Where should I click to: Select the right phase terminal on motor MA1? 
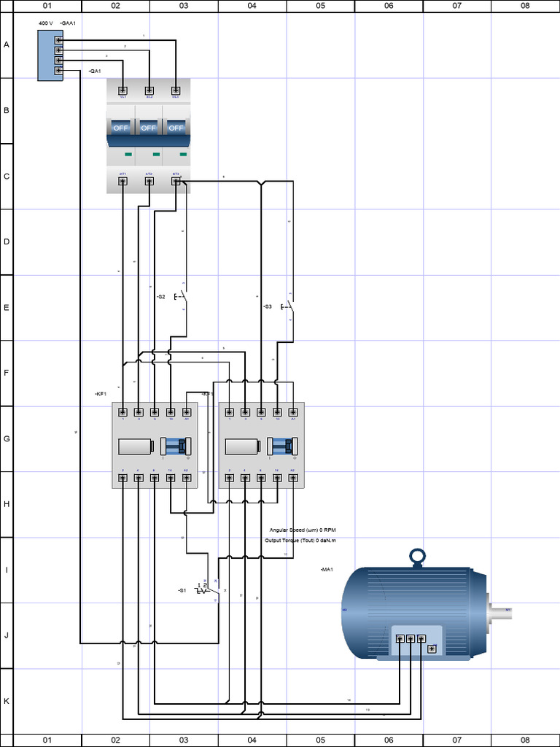click(421, 638)
